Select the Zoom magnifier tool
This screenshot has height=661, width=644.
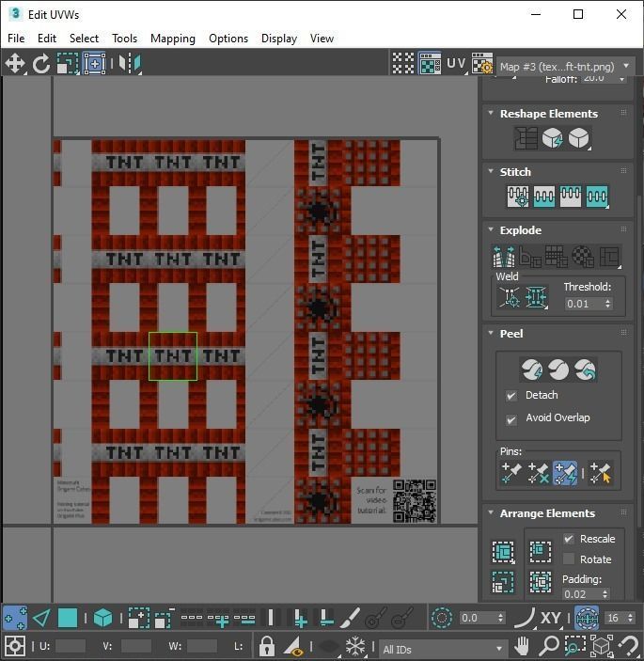point(549,646)
